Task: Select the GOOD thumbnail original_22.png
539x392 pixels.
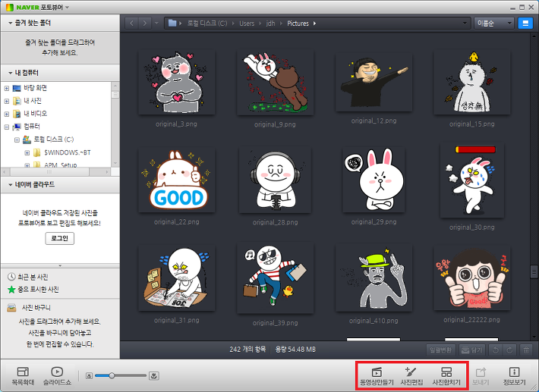Action: 177,180
